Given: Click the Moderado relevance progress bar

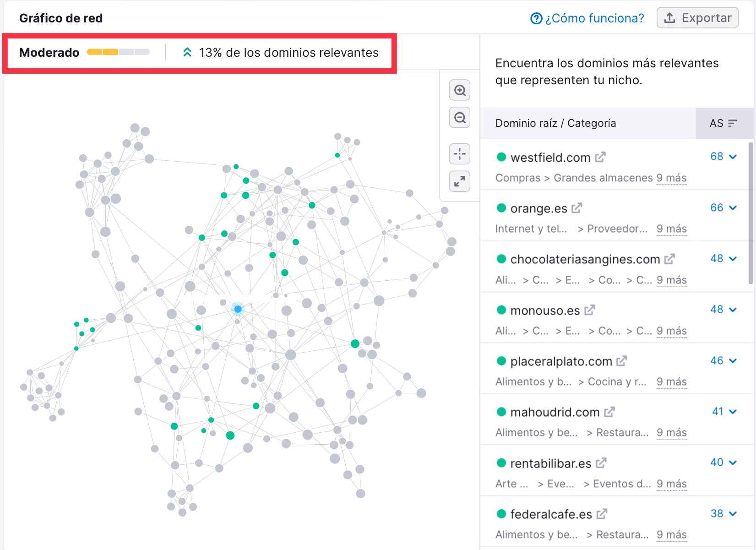Looking at the screenshot, I should tap(119, 52).
